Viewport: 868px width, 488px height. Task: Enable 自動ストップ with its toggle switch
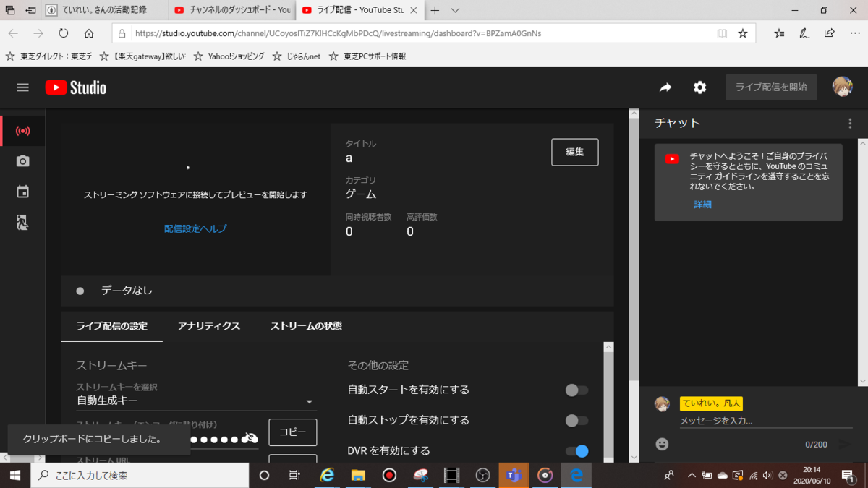(x=576, y=420)
